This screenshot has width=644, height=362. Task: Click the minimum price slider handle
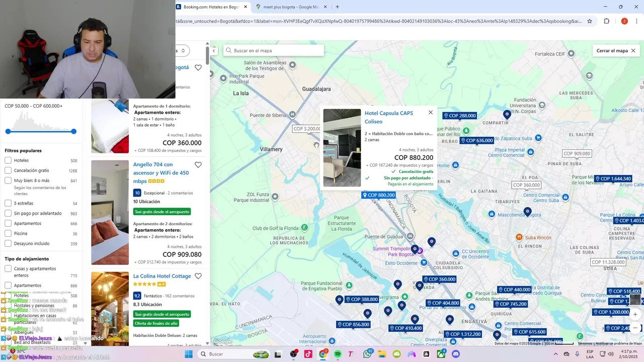pos(8,131)
